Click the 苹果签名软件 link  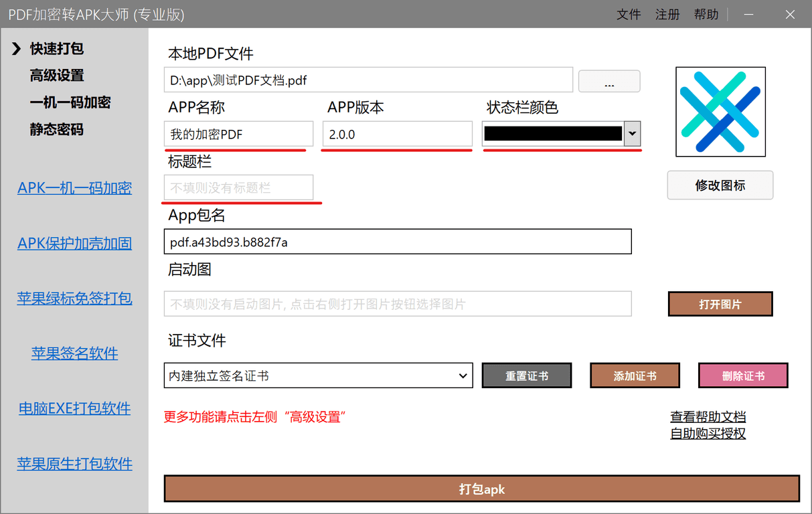74,353
